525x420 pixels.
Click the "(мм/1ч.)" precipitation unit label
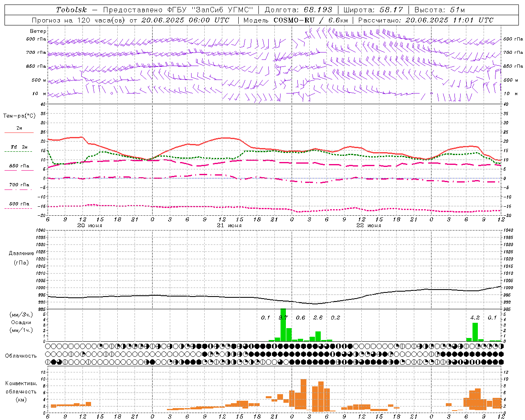[x=21, y=330]
